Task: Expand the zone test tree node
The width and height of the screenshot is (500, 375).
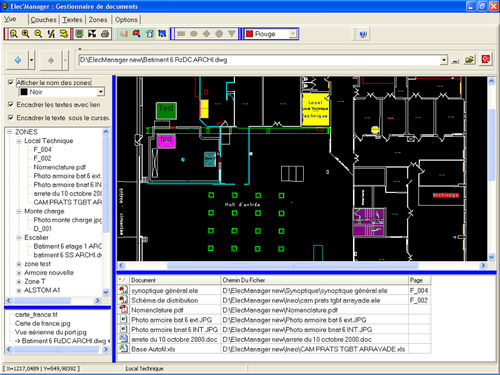Action: (x=19, y=264)
